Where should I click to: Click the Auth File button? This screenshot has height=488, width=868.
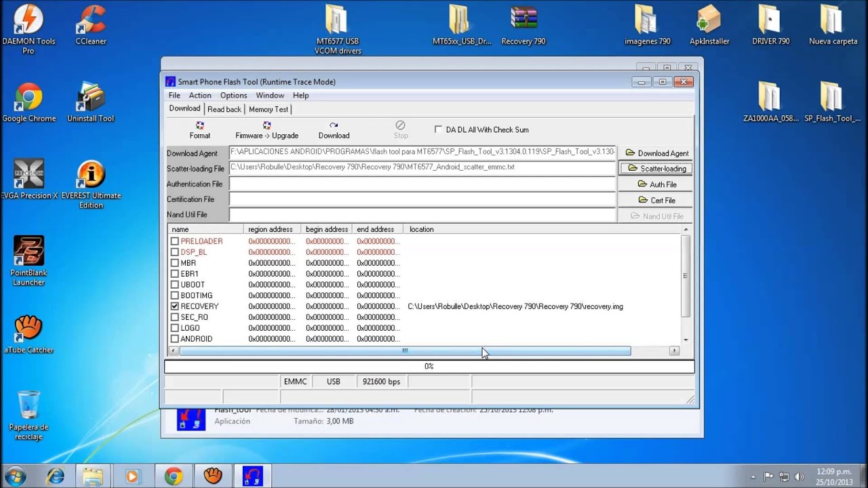656,184
